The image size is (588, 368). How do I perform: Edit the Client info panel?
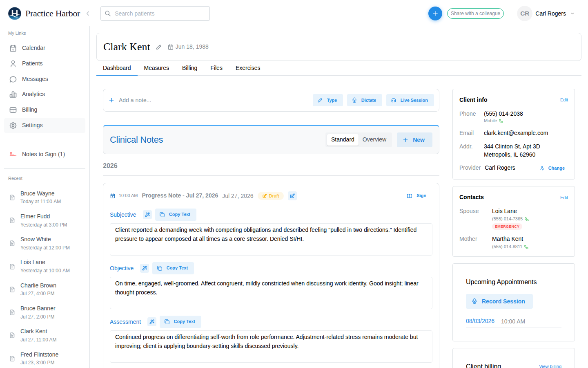564,100
